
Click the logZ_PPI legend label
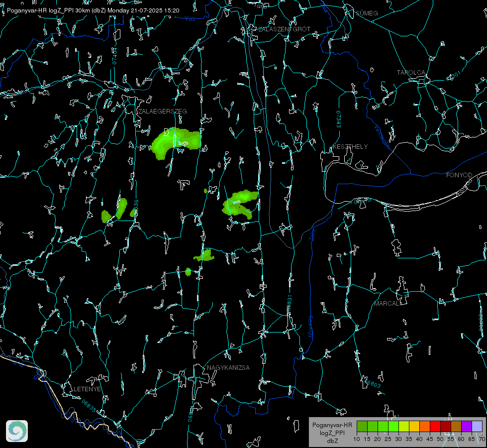point(332,433)
